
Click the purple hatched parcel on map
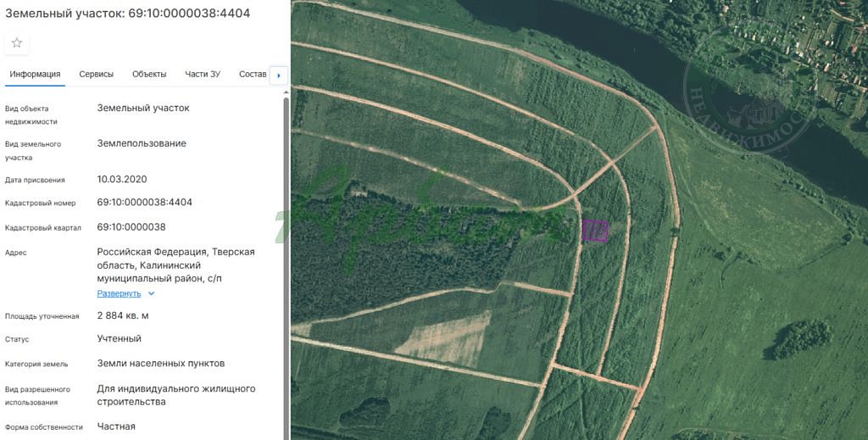(x=595, y=231)
